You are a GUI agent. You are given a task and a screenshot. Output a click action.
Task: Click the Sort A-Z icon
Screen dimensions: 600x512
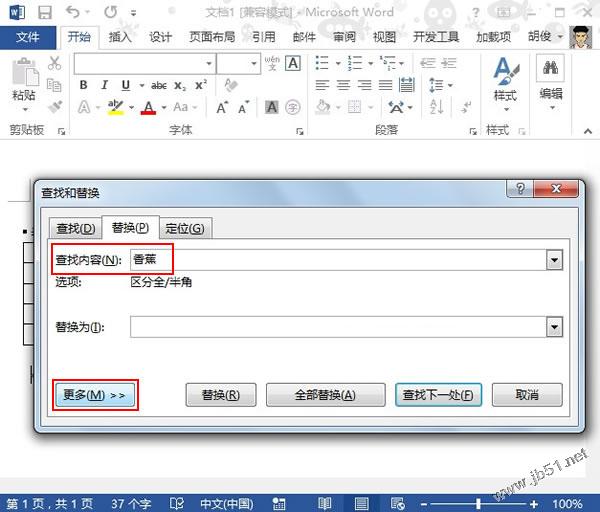(x=437, y=107)
